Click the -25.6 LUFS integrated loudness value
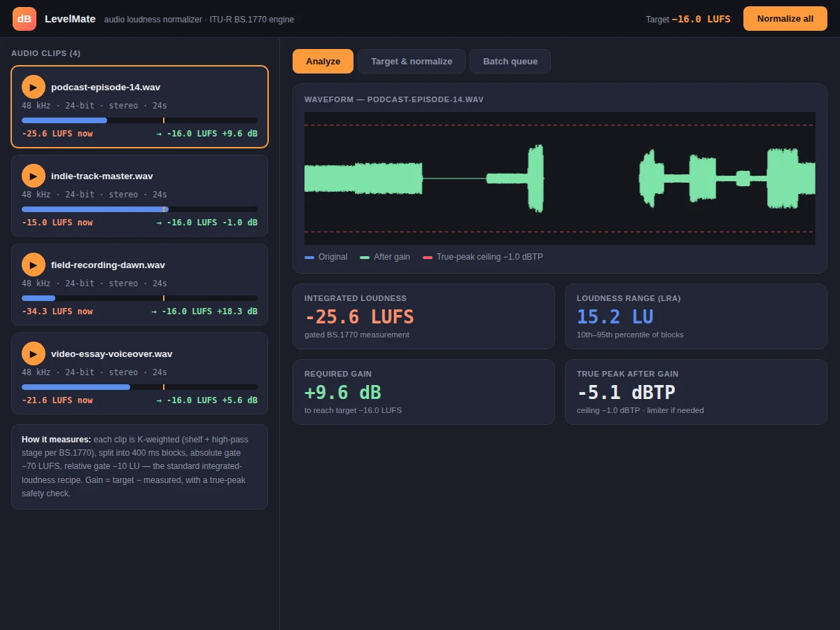The image size is (840, 630). coord(359,317)
